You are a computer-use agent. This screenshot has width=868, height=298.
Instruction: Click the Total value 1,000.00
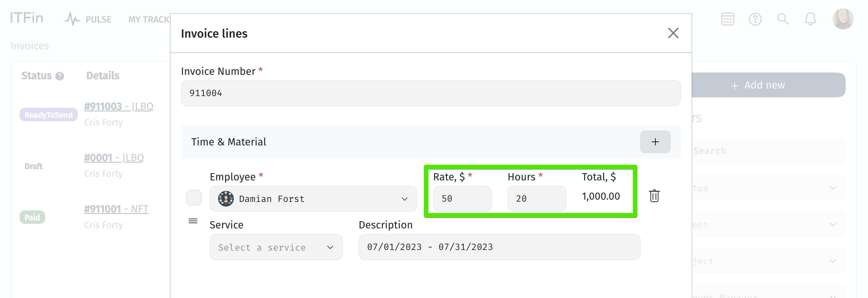click(601, 196)
